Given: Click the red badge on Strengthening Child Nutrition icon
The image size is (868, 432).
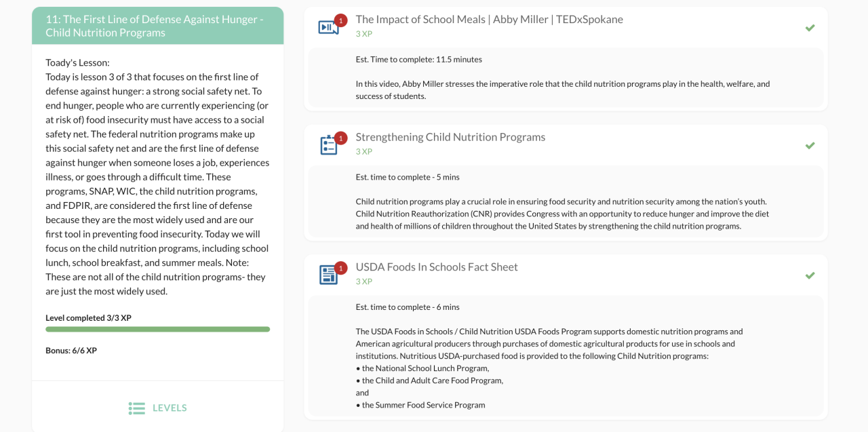Looking at the screenshot, I should pyautogui.click(x=340, y=138).
